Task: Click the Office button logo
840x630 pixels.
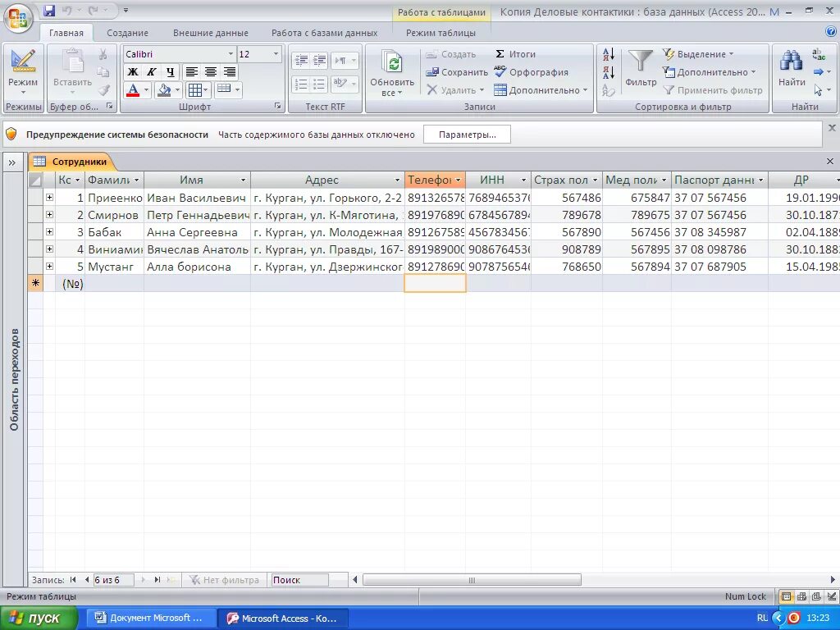Action: coord(18,19)
